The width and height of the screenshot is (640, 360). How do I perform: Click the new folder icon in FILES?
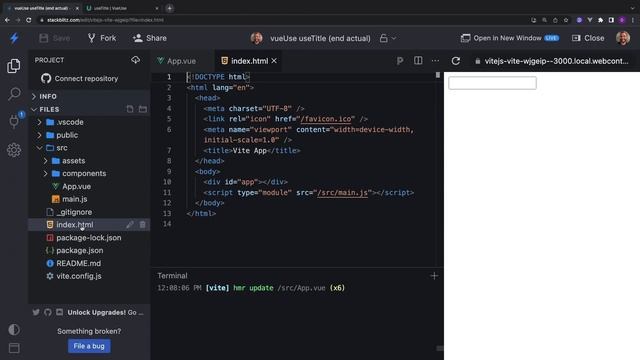(142, 109)
